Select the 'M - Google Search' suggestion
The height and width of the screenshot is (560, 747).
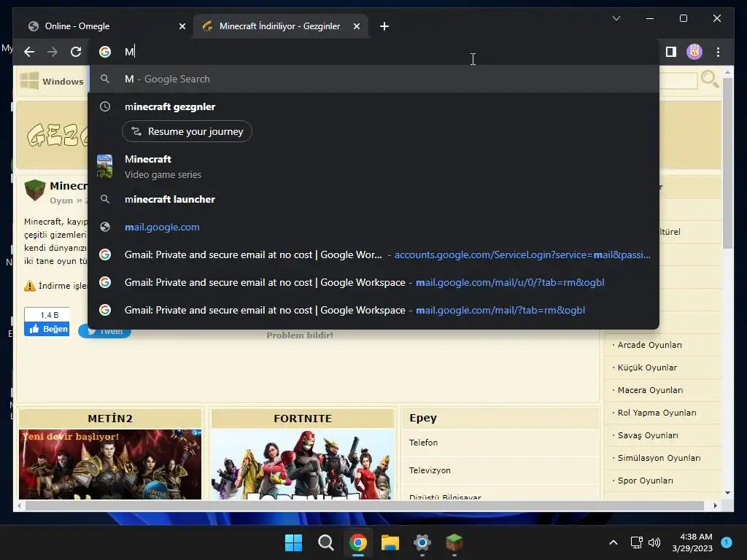click(373, 79)
